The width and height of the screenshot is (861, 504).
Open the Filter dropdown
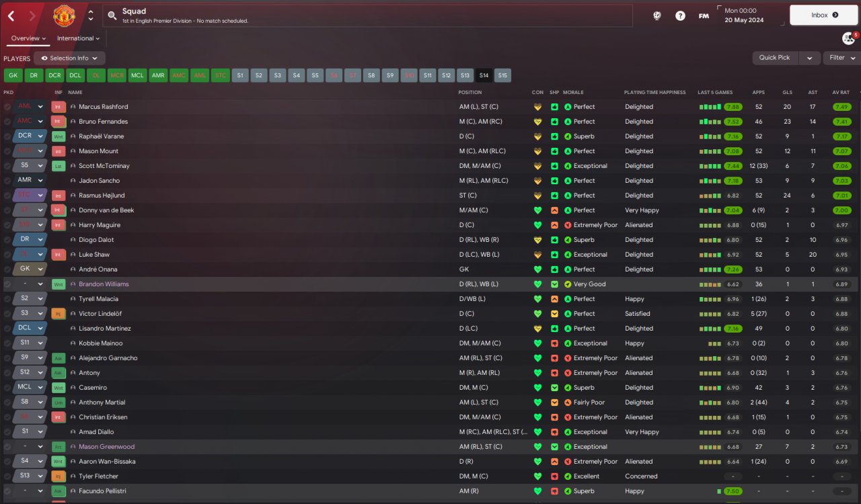[841, 58]
